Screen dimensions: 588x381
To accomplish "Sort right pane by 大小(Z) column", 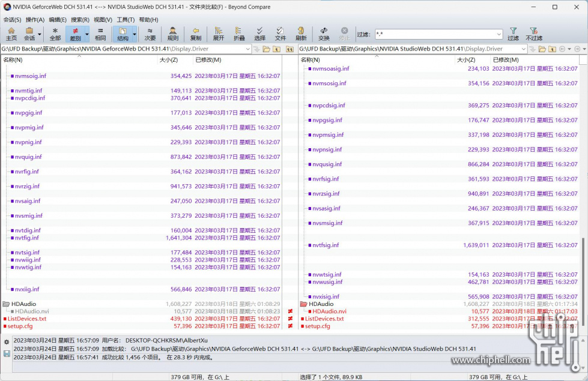I will [x=473, y=60].
